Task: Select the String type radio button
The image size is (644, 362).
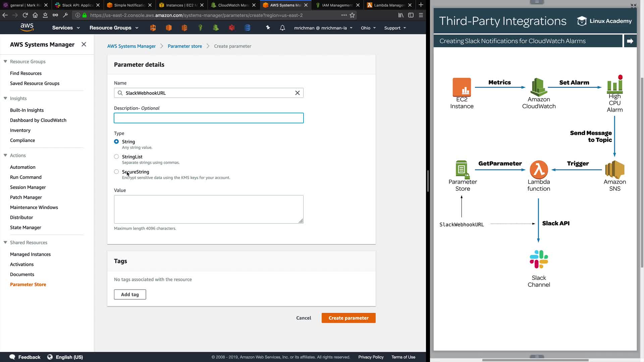Action: pos(116,141)
